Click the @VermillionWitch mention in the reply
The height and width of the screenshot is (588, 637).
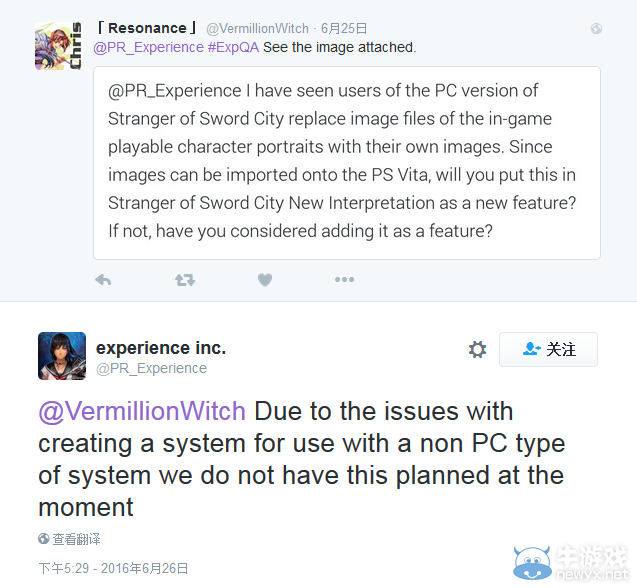tap(142, 411)
